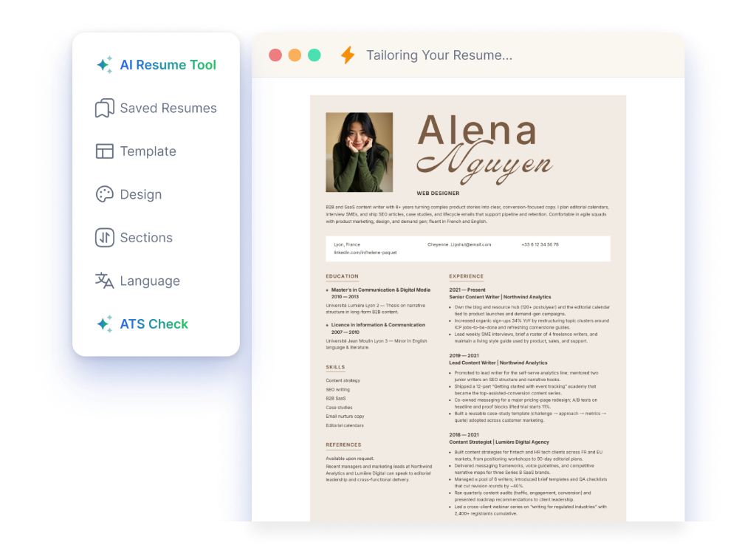The image size is (756, 548).
Task: Click the green window maximize dot
Action: [315, 55]
